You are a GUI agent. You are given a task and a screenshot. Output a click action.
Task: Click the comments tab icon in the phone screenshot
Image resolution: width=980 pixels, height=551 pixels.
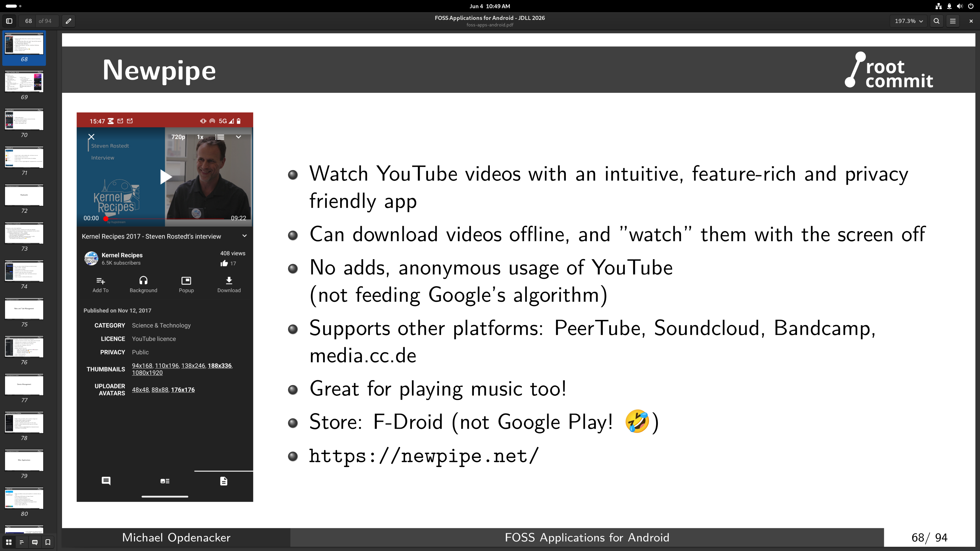tap(106, 481)
